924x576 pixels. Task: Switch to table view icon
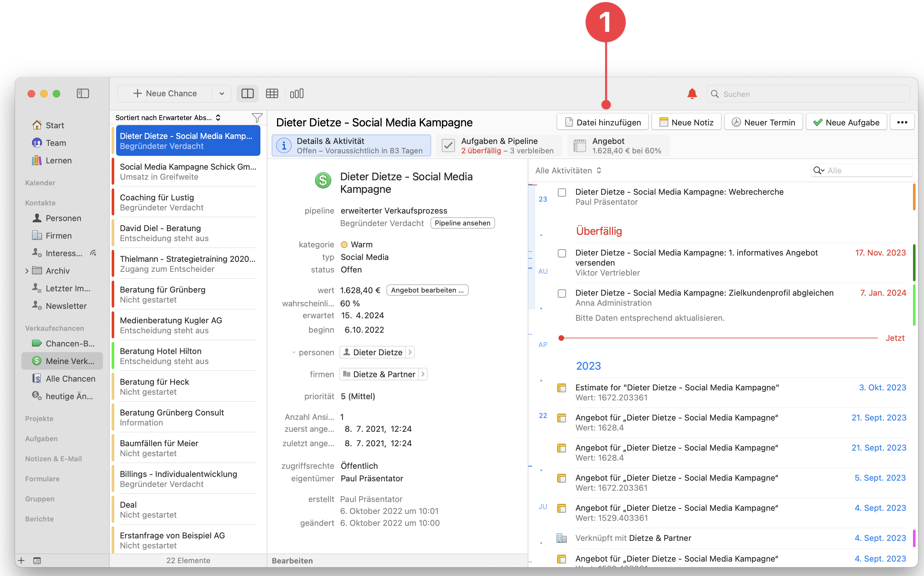pyautogui.click(x=272, y=94)
